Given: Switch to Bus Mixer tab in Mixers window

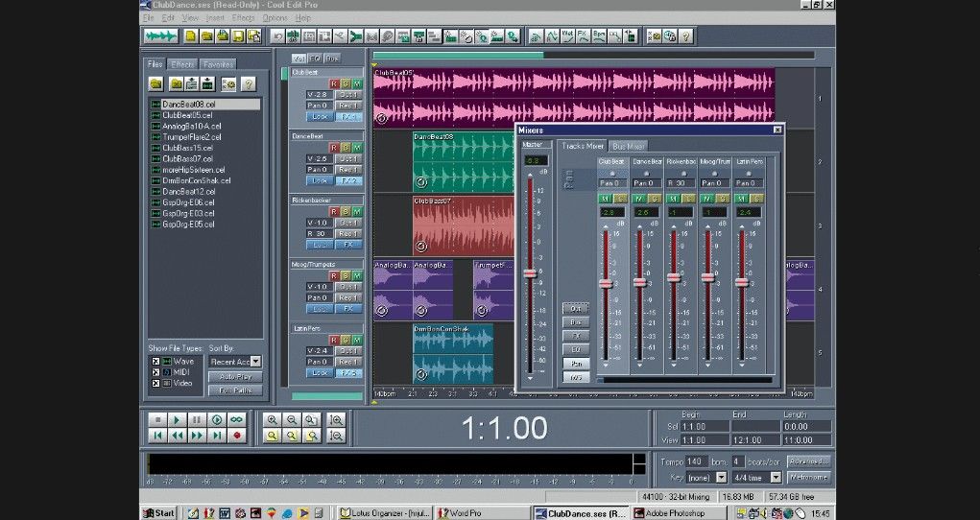Looking at the screenshot, I should pos(628,146).
